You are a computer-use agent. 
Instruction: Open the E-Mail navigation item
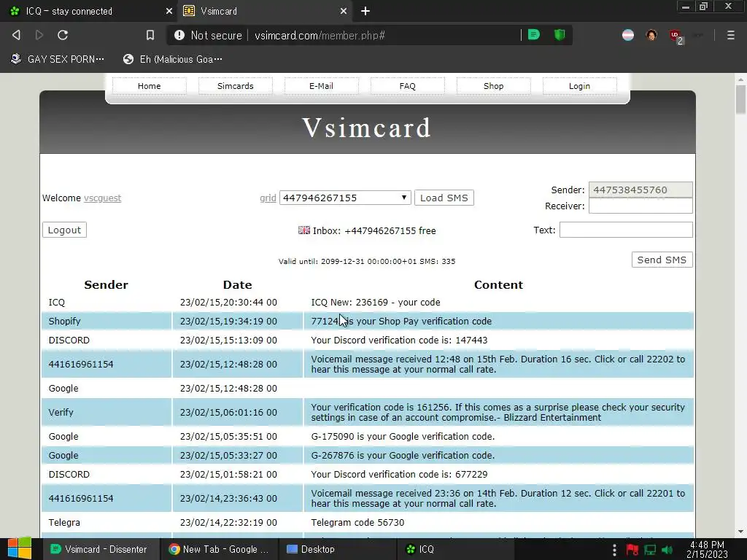point(321,86)
